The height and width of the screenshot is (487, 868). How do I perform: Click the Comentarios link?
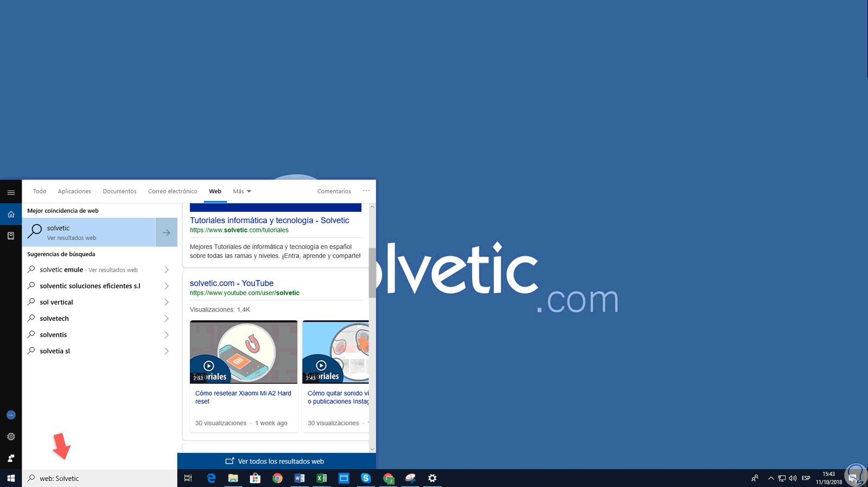tap(334, 191)
